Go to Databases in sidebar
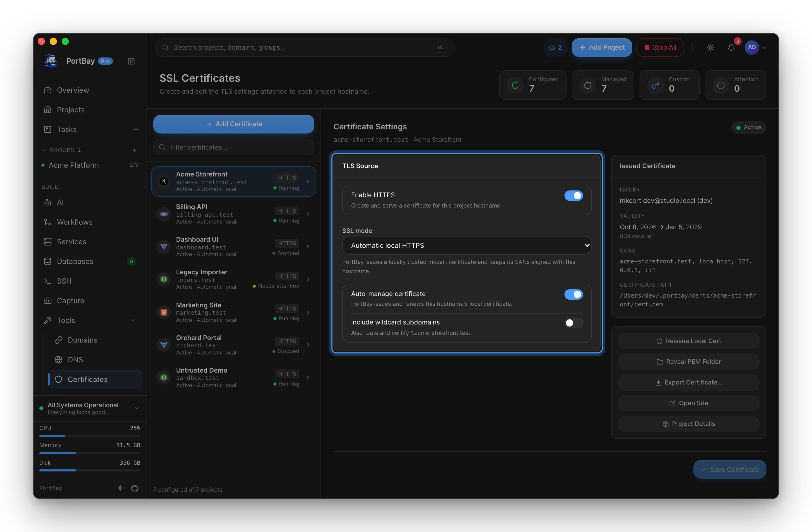Image resolution: width=812 pixels, height=532 pixels. coord(90,262)
